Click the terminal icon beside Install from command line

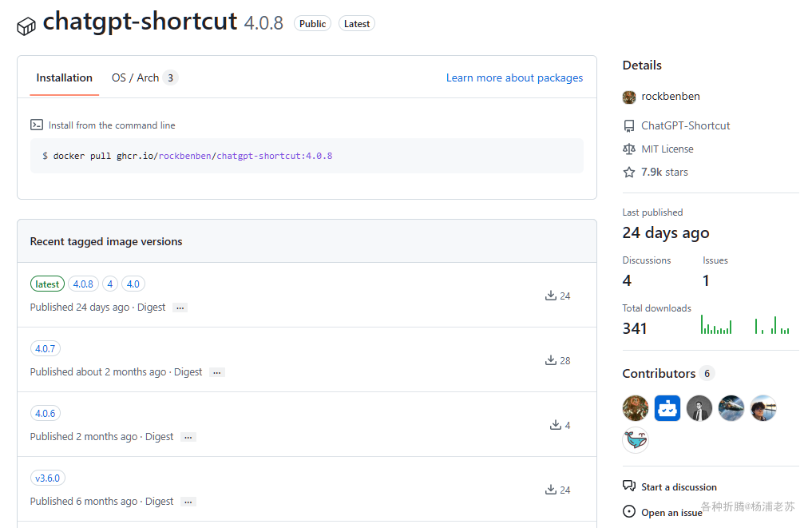tap(36, 125)
